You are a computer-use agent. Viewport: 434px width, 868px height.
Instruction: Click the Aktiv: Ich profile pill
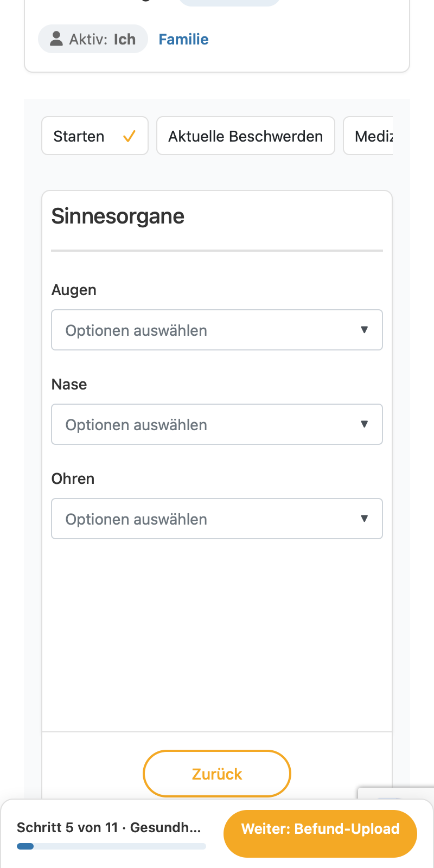coord(93,39)
